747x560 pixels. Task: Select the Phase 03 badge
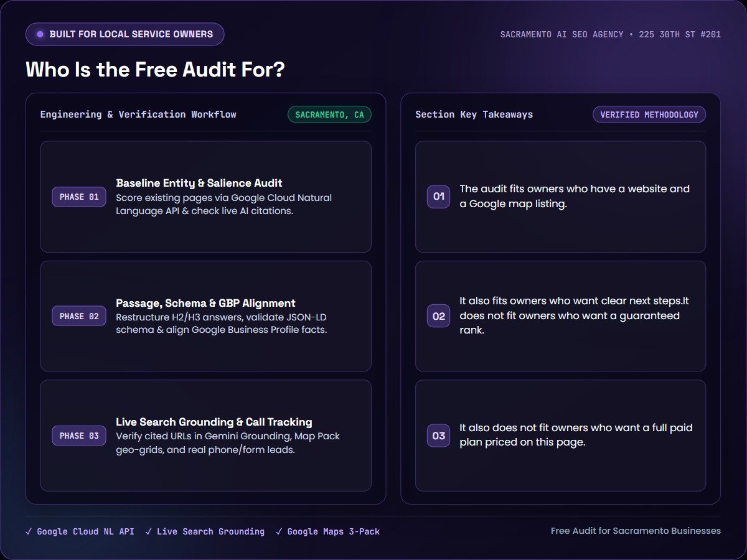tap(79, 436)
